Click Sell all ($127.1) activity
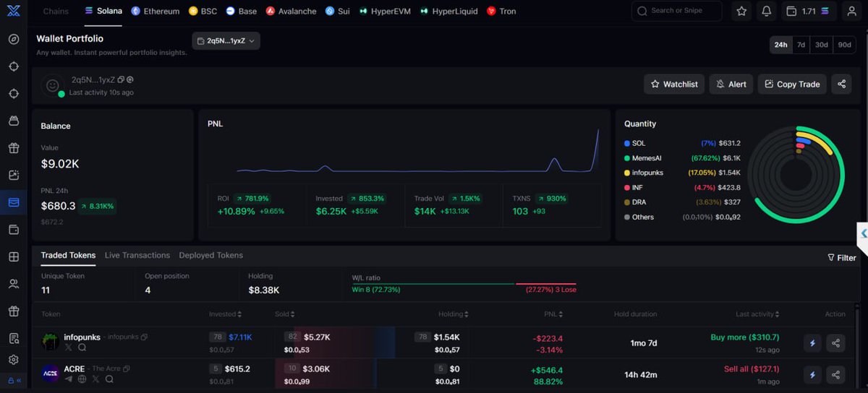The image size is (868, 393). [x=752, y=369]
